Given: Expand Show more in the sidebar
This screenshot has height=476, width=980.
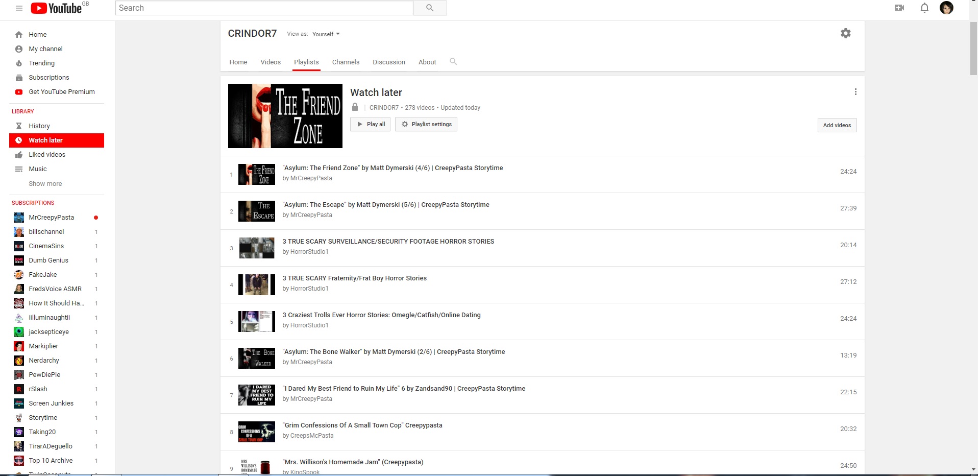Looking at the screenshot, I should coord(45,183).
